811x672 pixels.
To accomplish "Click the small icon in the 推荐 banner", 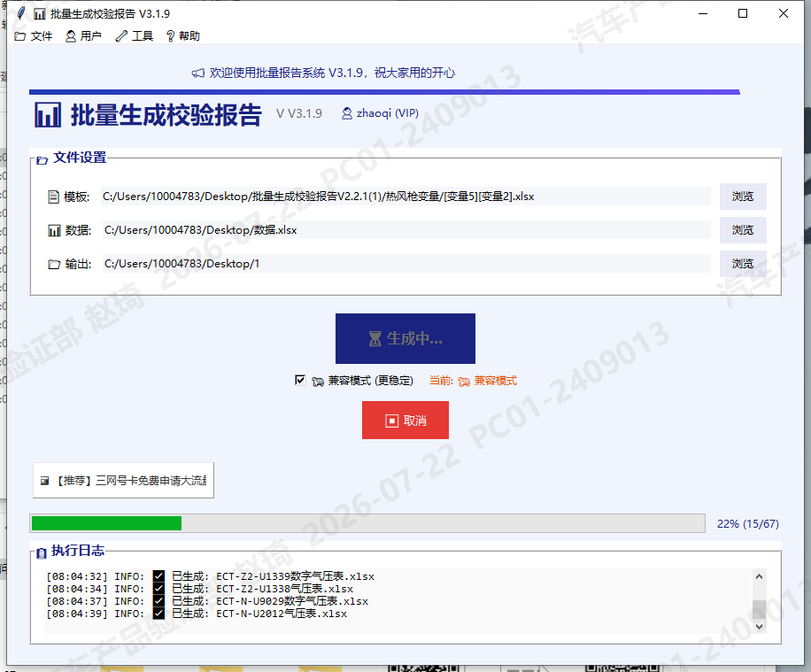I will pyautogui.click(x=45, y=481).
